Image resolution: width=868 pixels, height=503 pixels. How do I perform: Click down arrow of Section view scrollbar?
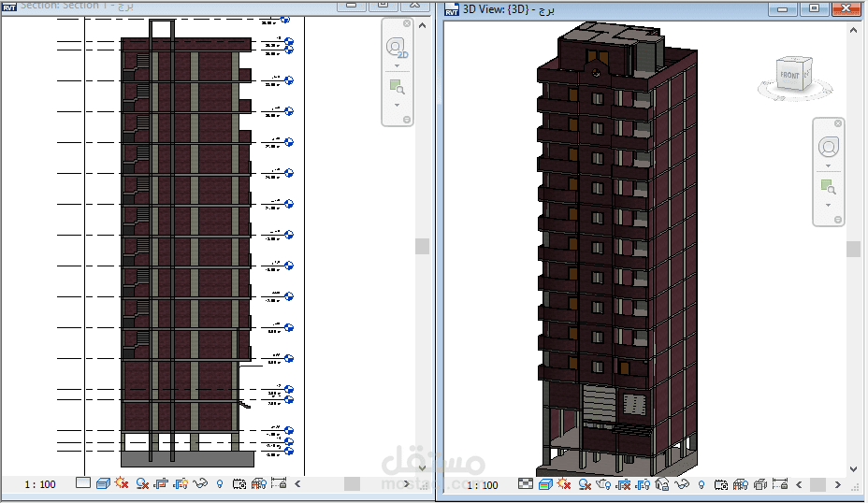point(423,467)
